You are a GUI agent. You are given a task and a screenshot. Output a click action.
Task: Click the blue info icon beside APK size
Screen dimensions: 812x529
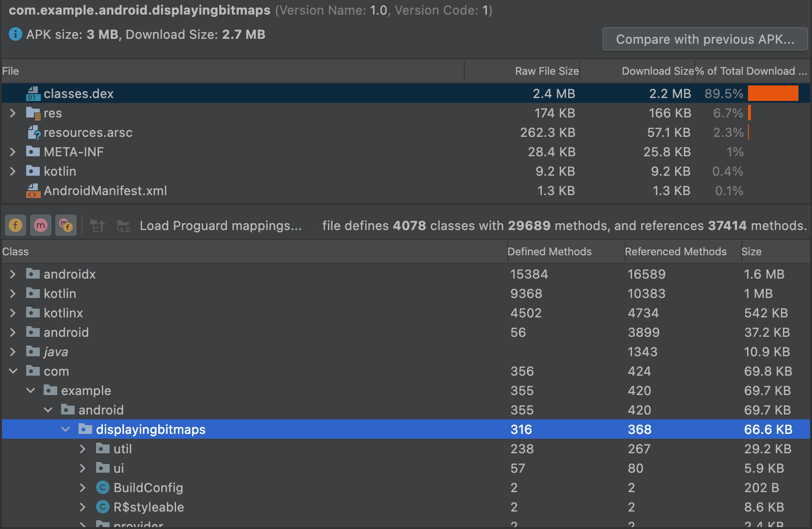point(14,34)
